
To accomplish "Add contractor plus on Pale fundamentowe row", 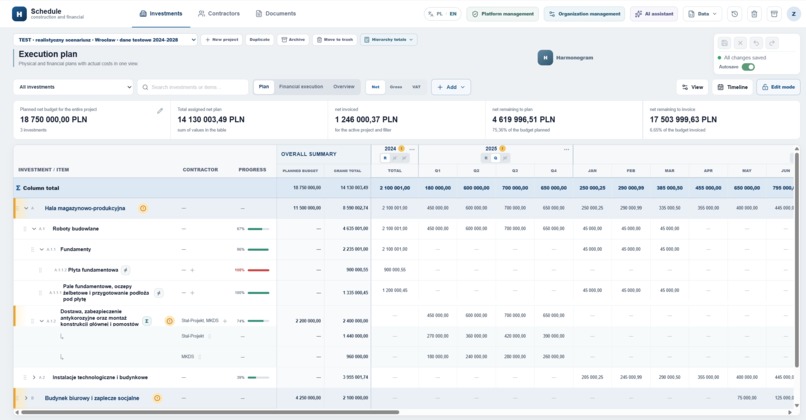I will [x=192, y=293].
